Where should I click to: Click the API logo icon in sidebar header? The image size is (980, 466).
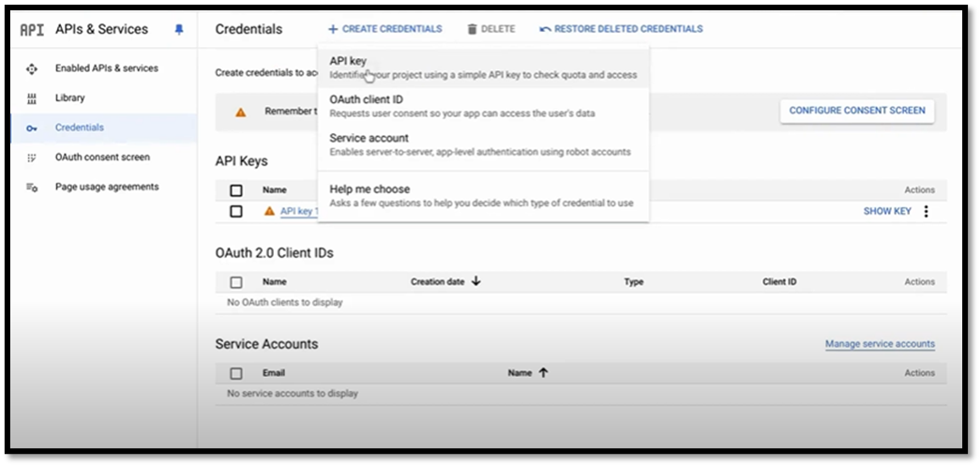(32, 30)
